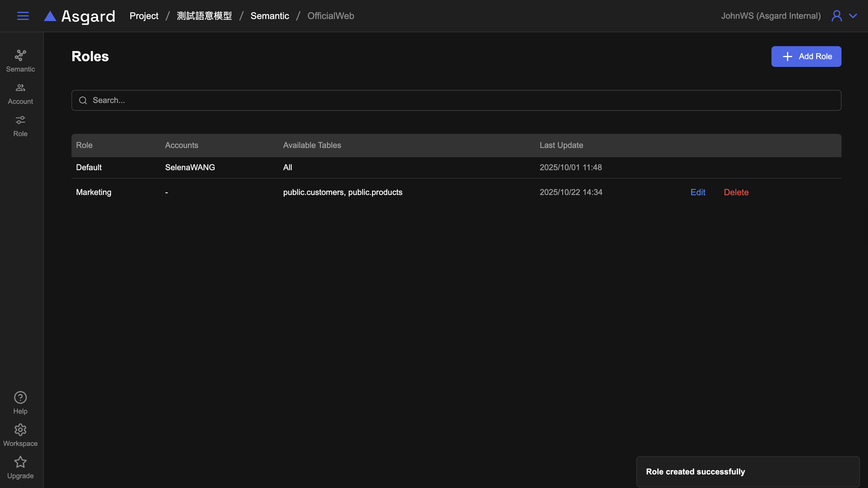This screenshot has width=868, height=488.
Task: Edit the Marketing role
Action: [697, 192]
